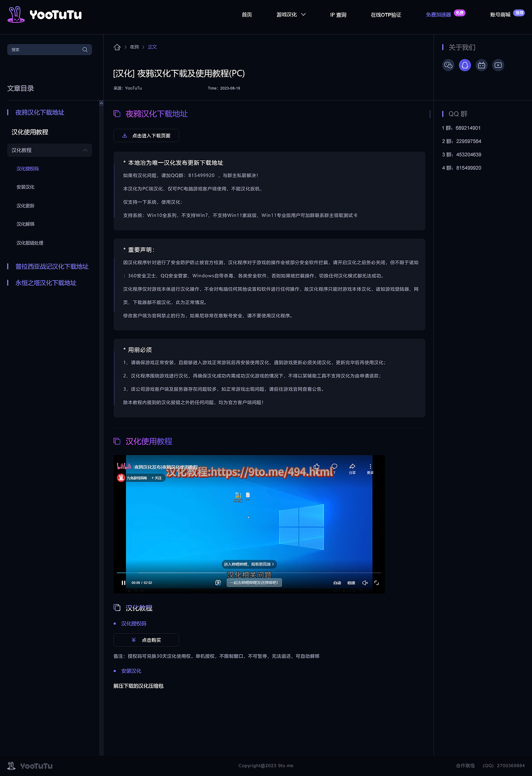Collapse the 汉化教程 sidebar section
Screen dimensions: 532x776
pos(85,150)
